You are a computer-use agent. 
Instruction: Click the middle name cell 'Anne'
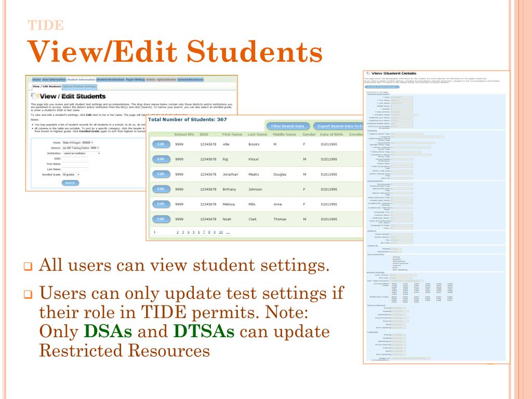tap(277, 204)
